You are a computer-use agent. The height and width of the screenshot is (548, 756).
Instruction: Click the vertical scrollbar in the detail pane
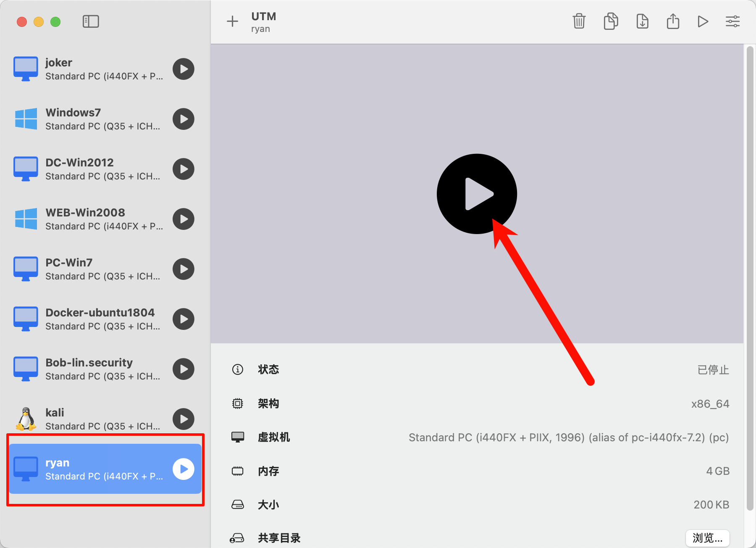(x=750, y=279)
